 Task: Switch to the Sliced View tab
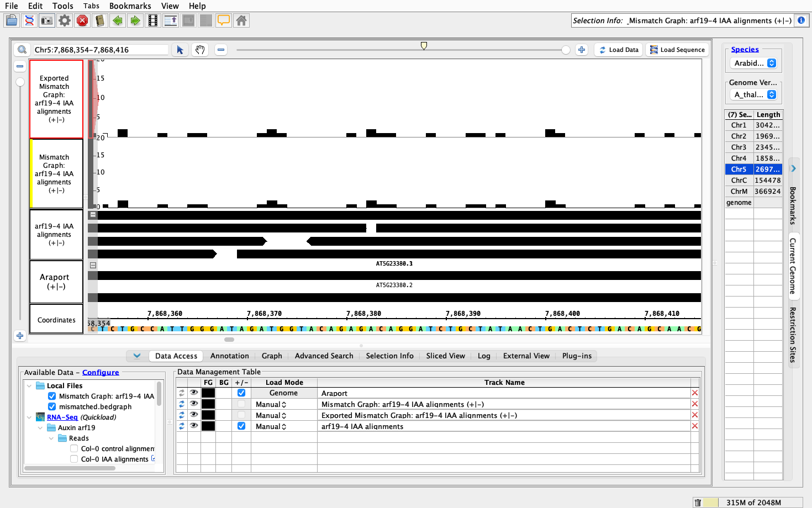[x=445, y=356]
